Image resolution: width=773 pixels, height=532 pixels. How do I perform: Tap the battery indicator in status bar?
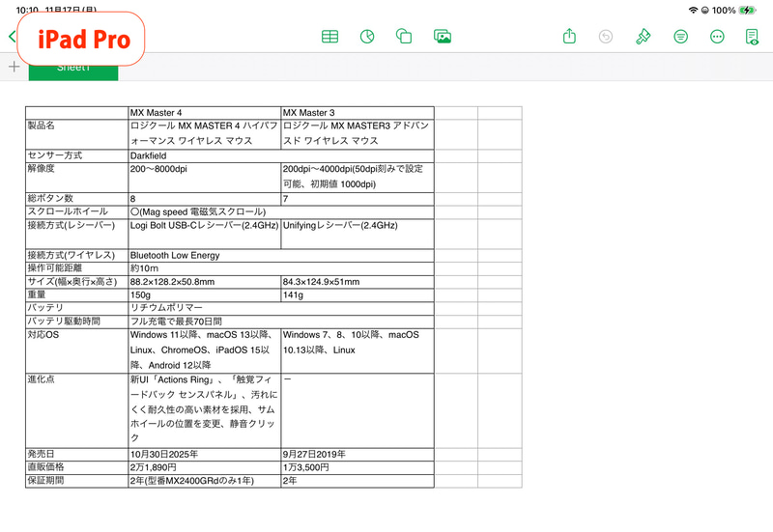[x=747, y=10]
